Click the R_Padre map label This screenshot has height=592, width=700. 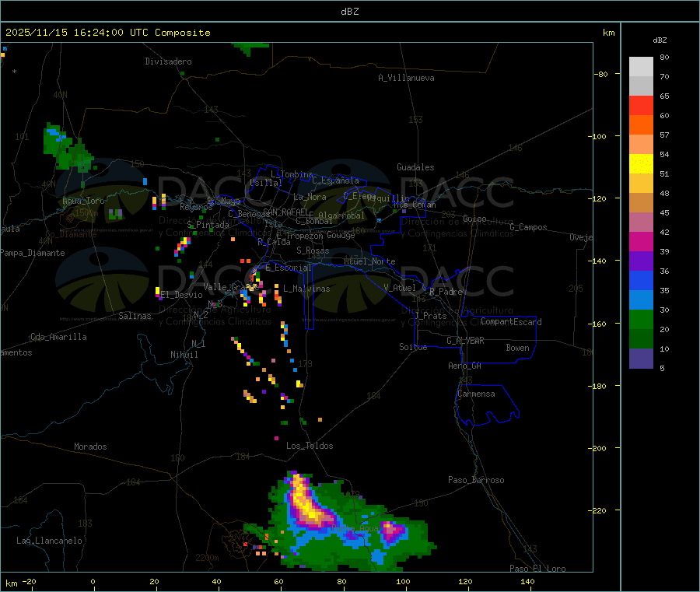(x=446, y=292)
